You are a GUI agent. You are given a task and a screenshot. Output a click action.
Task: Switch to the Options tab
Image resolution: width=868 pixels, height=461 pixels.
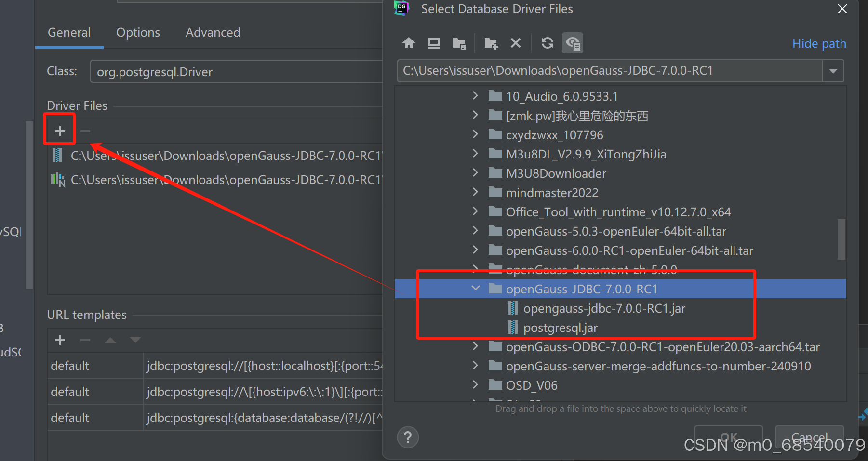tap(138, 32)
